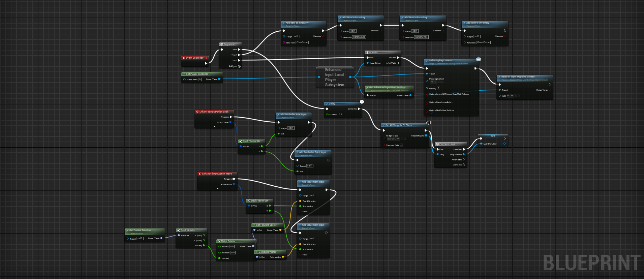Screen dimensions: 644x279
Task: Toggle the Top Level Only checkbox
Action: pos(401,145)
